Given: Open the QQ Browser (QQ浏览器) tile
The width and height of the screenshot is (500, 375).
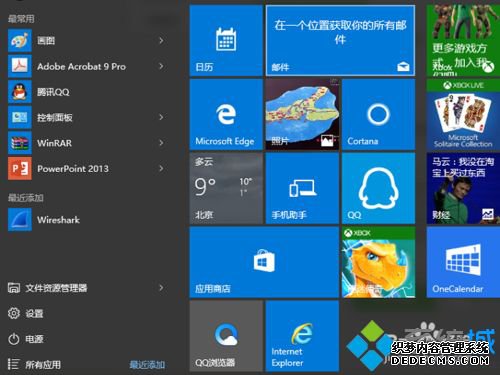Looking at the screenshot, I should [x=226, y=336].
